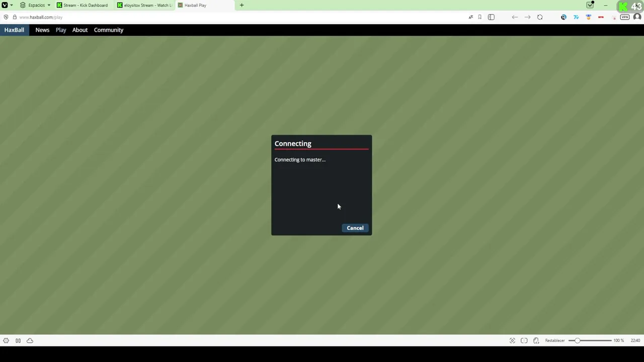Bookmark this page with the bookmark icon
Screen dimensions: 644x362
point(480,17)
